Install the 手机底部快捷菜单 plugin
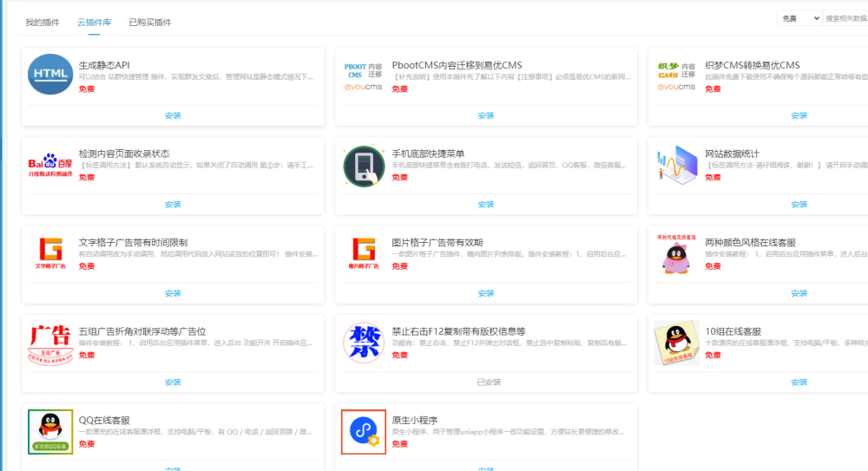 [486, 205]
